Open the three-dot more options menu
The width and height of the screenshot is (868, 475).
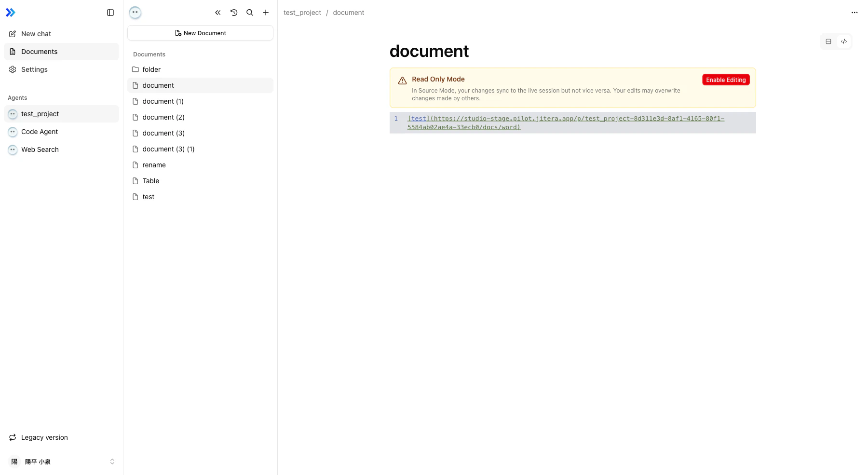click(854, 13)
